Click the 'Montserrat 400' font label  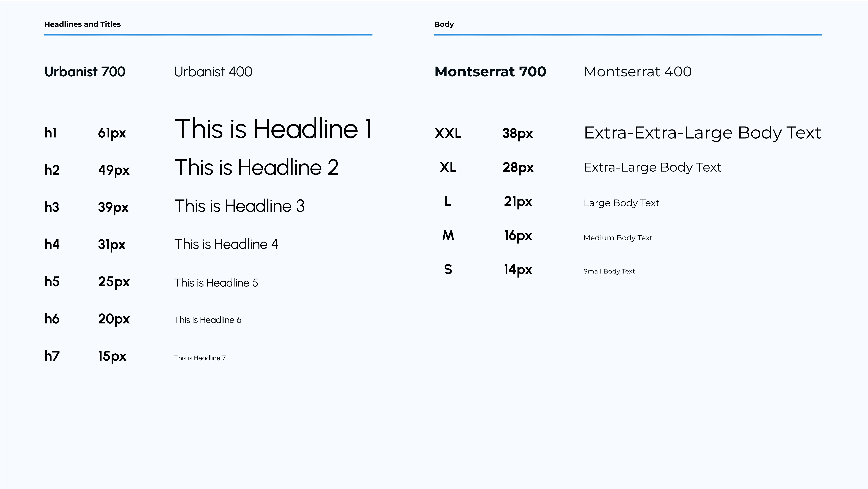point(637,72)
